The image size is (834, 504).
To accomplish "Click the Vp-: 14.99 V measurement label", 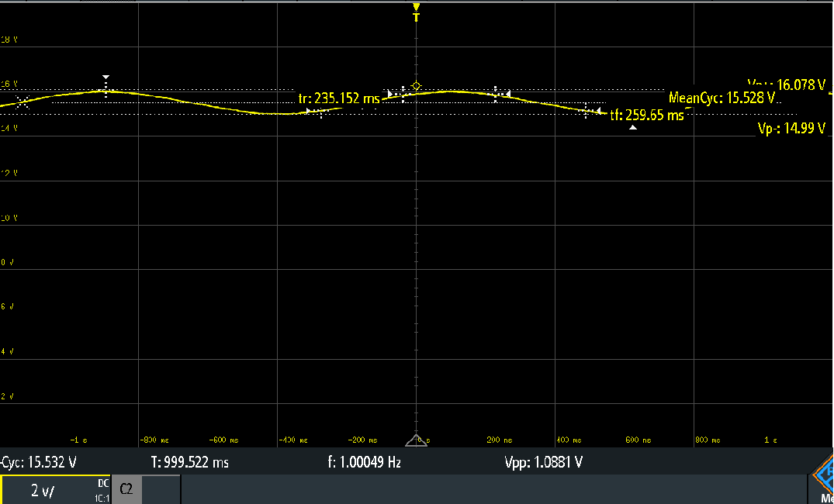I will click(x=791, y=129).
